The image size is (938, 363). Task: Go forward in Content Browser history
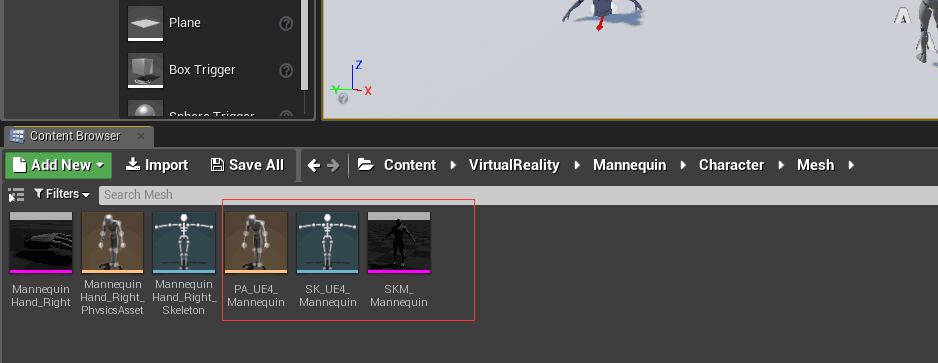coord(333,165)
